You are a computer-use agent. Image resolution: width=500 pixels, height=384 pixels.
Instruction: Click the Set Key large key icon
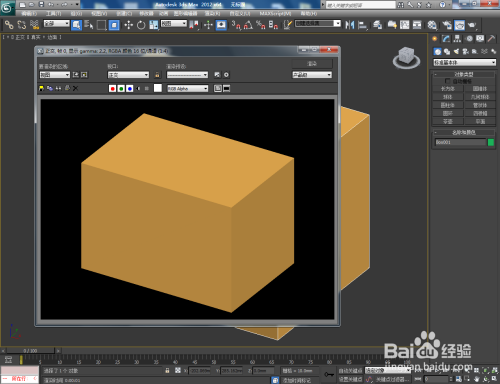click(329, 375)
